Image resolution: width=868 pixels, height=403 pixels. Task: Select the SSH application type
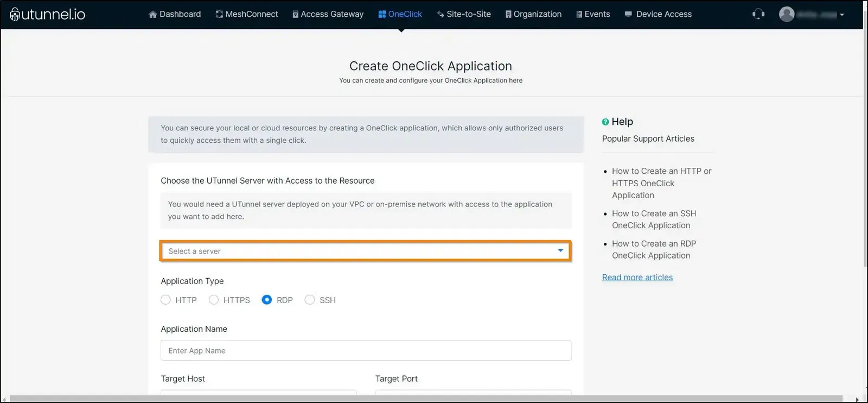click(309, 300)
